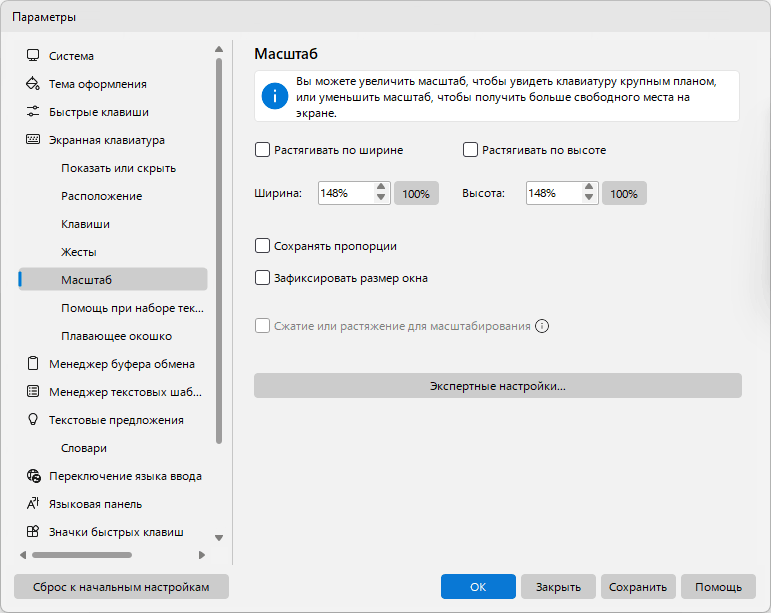Click the OK button

pos(478,586)
